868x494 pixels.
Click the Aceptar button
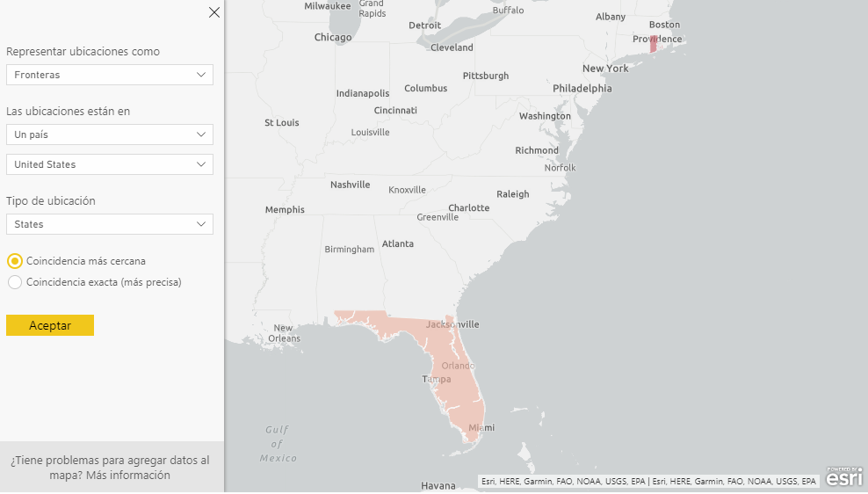50,325
